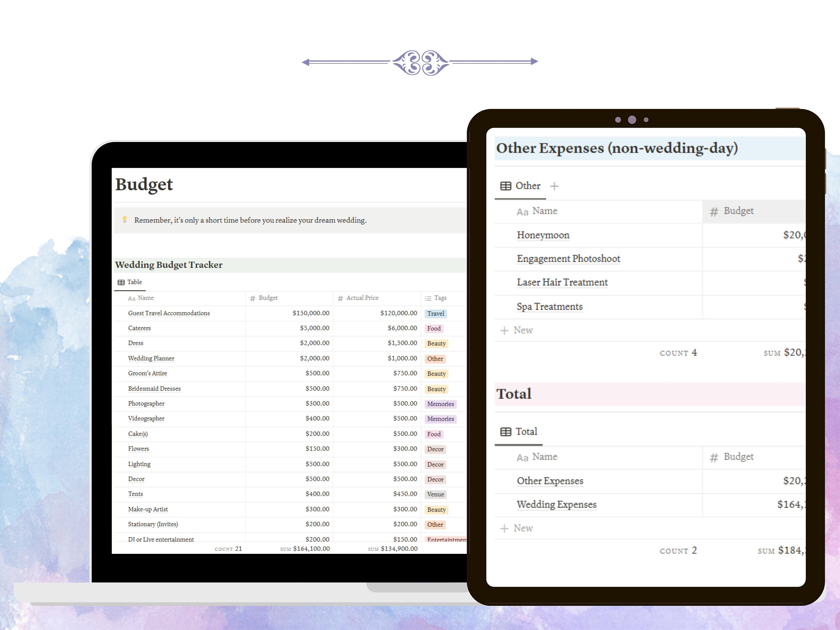
Task: Open the Photographer entry
Action: (x=146, y=404)
